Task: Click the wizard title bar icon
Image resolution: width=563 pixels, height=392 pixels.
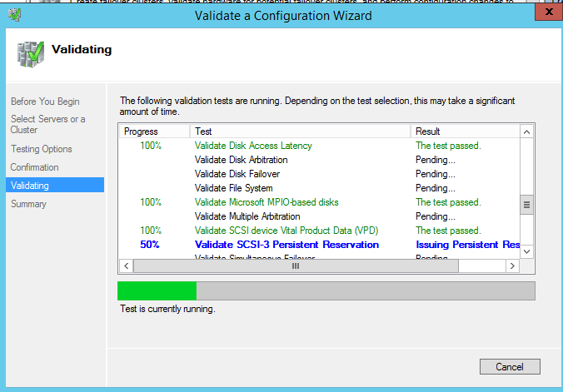Action: (x=14, y=15)
